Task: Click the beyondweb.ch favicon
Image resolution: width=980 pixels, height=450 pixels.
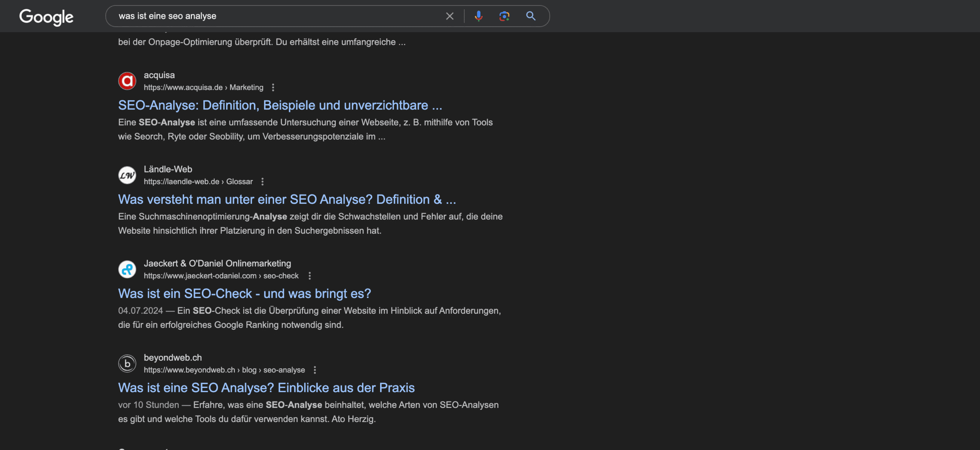Action: pos(127,363)
